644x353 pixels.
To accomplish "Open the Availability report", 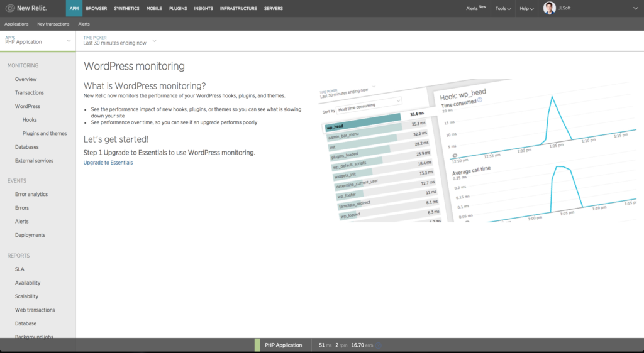I will click(x=28, y=283).
